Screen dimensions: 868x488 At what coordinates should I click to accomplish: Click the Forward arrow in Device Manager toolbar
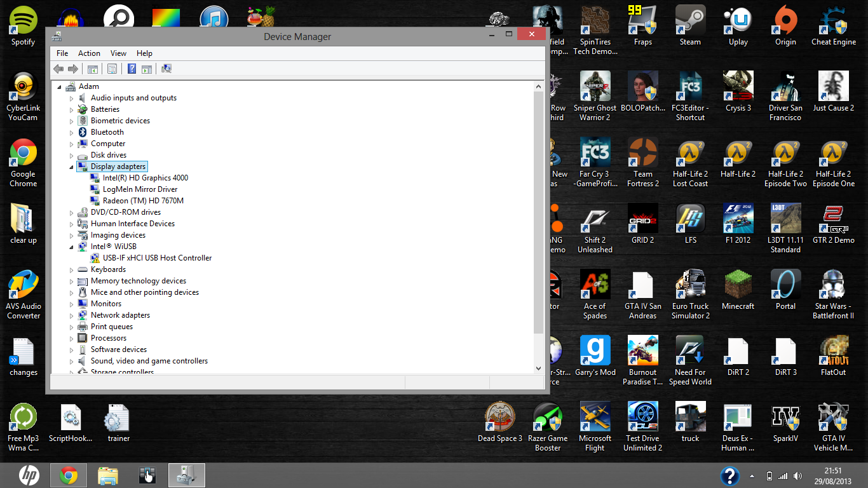73,69
